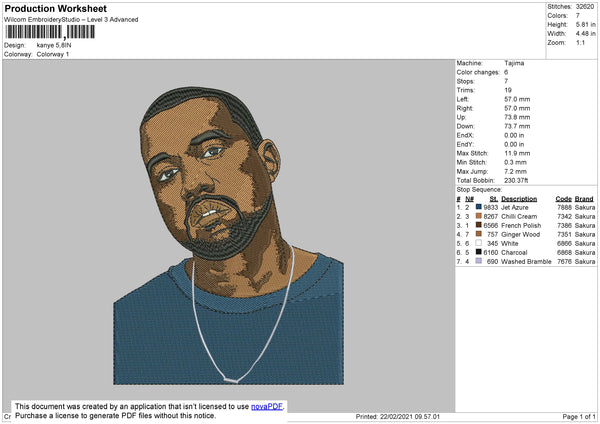Click the barcode under the worksheet title
This screenshot has width=600, height=424.
(x=50, y=32)
